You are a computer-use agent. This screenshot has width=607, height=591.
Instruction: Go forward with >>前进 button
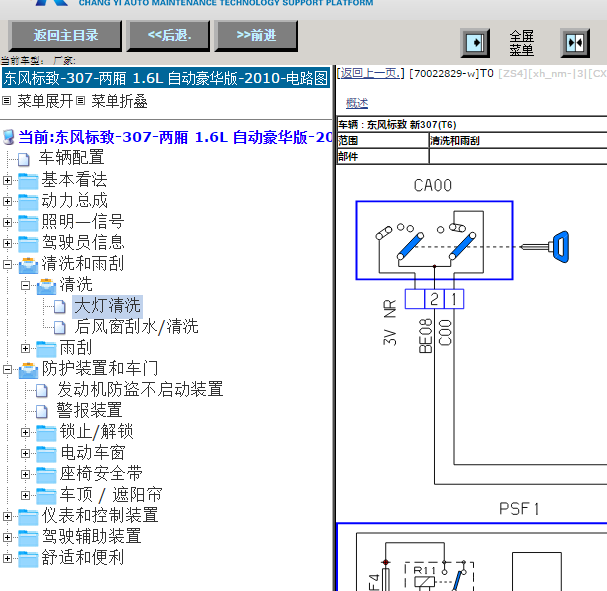(256, 36)
